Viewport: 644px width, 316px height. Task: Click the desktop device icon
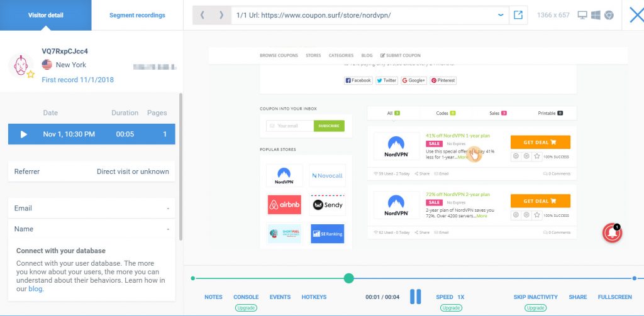582,15
